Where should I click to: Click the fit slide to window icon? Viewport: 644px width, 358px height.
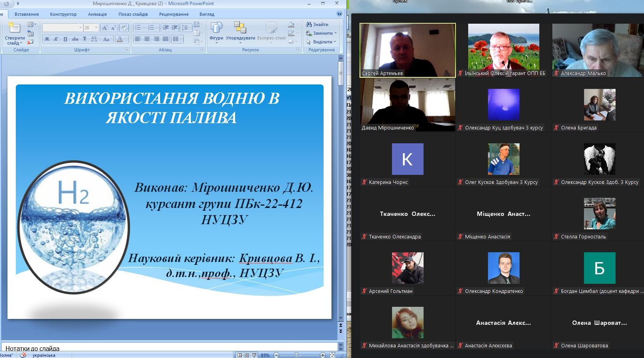click(333, 355)
